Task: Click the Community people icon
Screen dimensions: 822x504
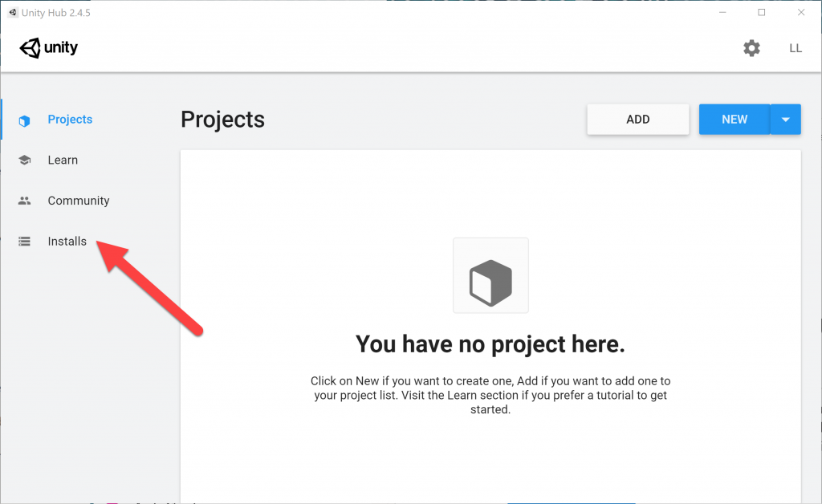Action: pos(24,201)
